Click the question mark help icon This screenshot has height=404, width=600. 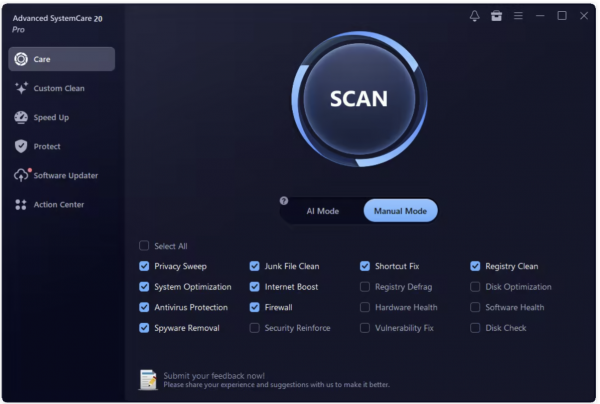[284, 200]
